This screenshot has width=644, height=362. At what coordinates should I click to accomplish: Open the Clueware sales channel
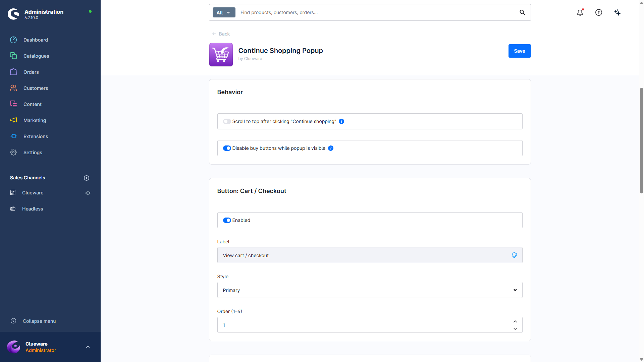click(x=33, y=193)
